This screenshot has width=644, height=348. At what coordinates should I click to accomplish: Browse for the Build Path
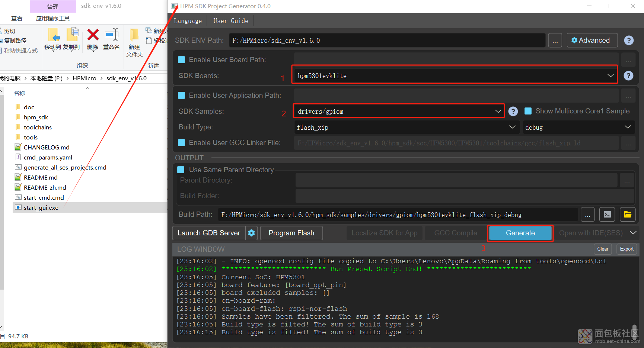click(x=587, y=215)
